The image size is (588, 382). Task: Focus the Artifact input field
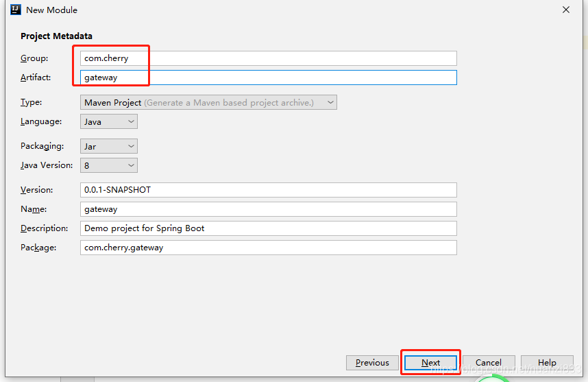[268, 77]
